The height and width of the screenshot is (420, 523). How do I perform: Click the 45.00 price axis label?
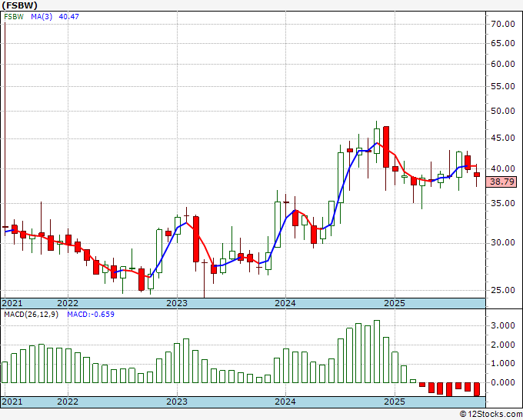coord(503,138)
